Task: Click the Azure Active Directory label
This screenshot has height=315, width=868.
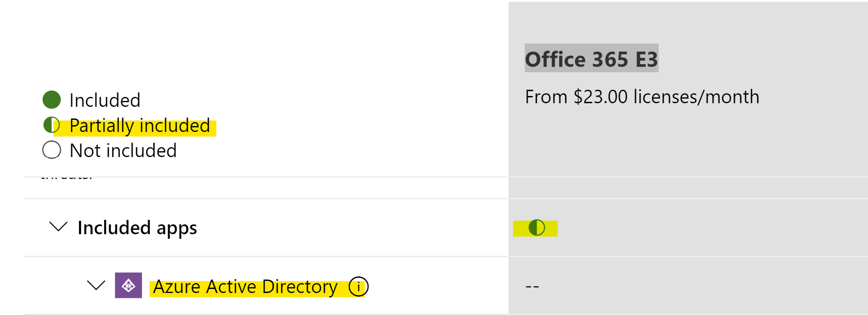Action: [245, 287]
